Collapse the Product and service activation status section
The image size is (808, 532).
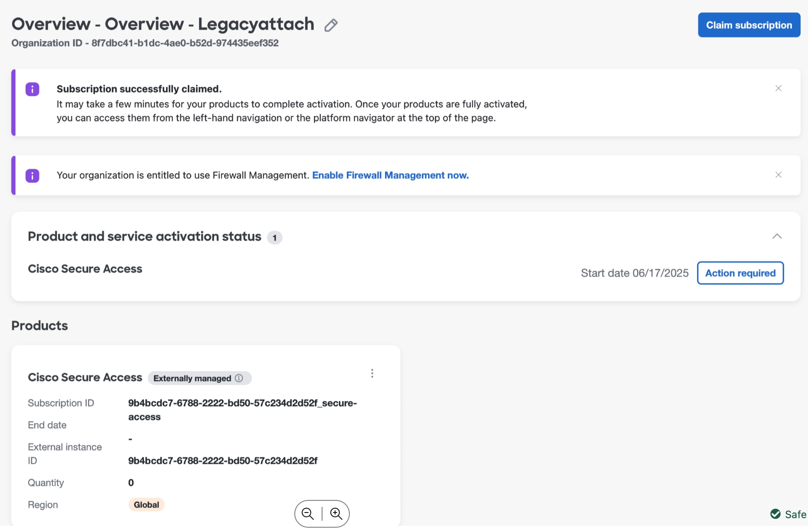pyautogui.click(x=777, y=237)
